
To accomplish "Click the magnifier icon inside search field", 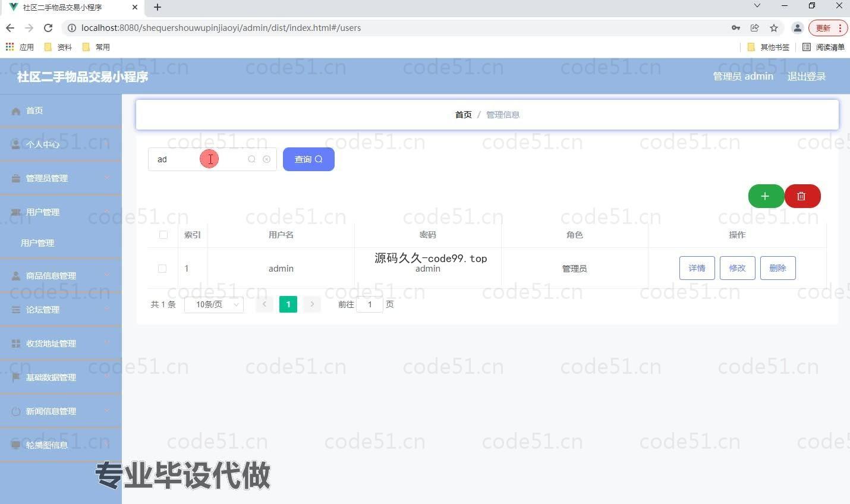I will [251, 159].
